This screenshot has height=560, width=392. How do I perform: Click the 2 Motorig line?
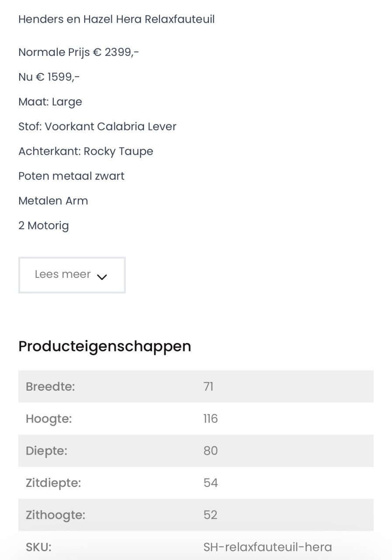(44, 226)
